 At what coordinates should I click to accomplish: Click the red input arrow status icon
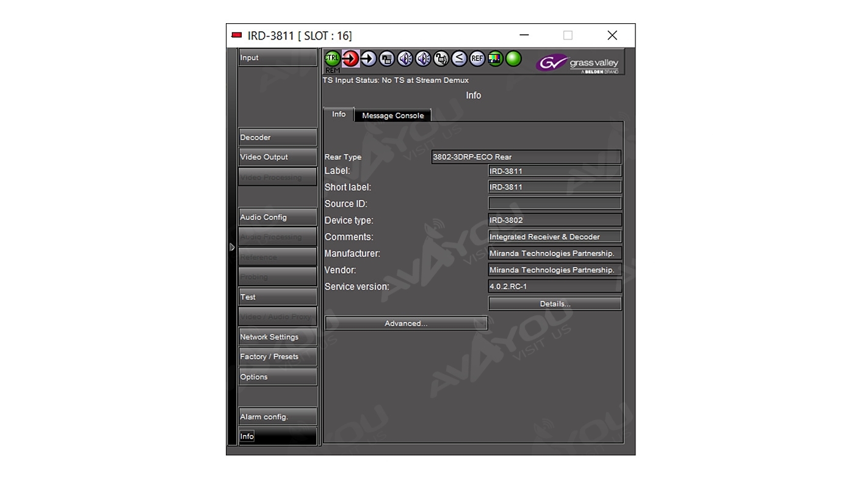(x=350, y=59)
